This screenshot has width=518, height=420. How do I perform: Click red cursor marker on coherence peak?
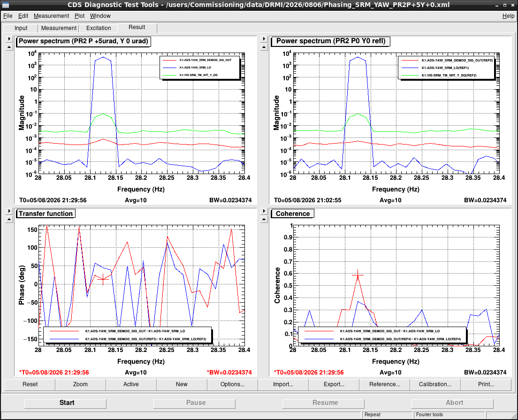tap(358, 275)
